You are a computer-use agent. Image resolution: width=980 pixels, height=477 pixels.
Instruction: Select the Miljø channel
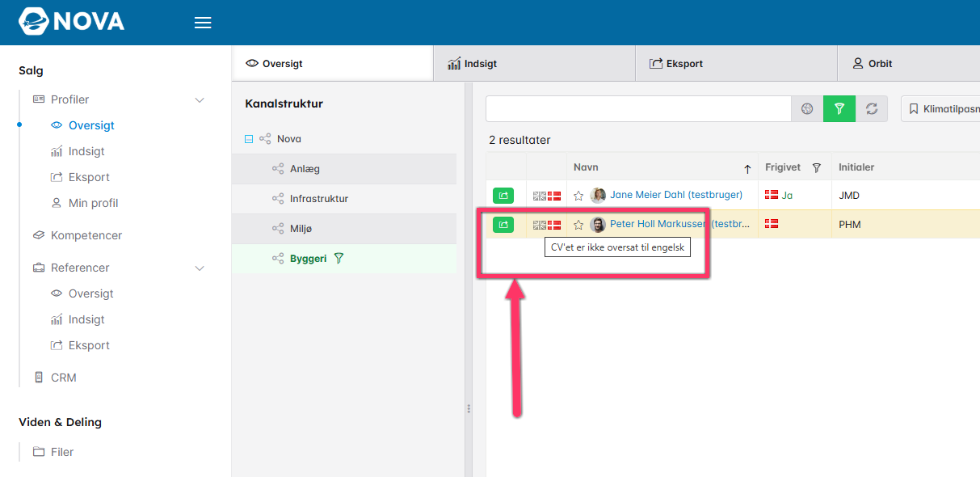tap(344, 229)
